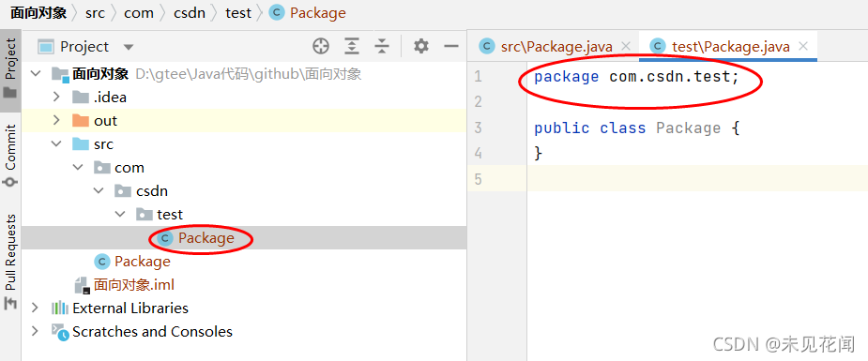Collapse the csdn package node
The image size is (868, 361).
point(99,191)
